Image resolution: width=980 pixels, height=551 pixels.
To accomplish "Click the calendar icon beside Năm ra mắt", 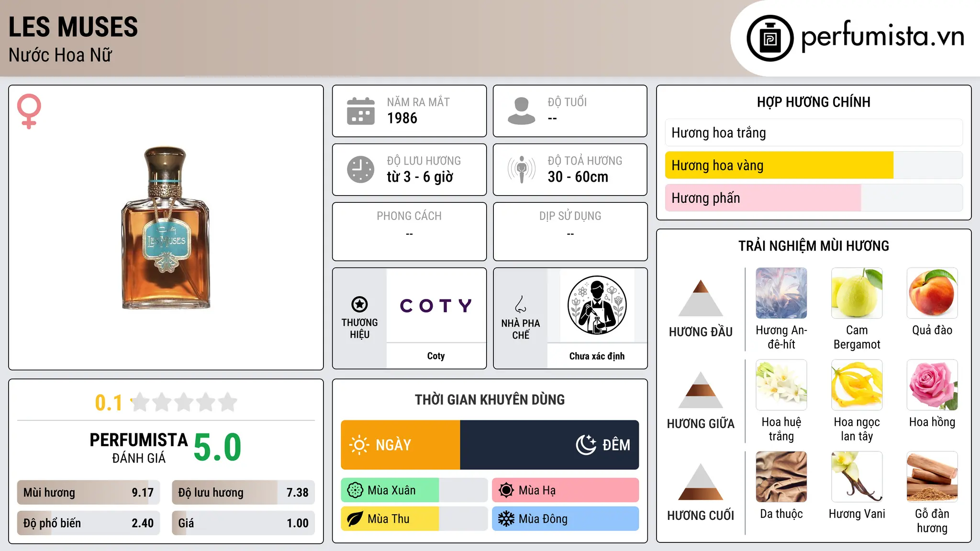I will (361, 111).
